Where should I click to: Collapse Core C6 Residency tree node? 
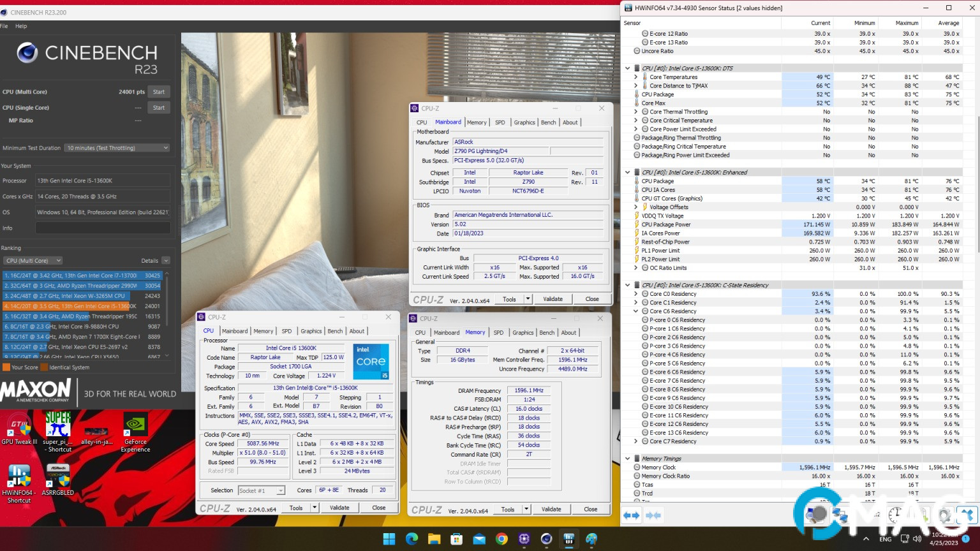click(636, 311)
